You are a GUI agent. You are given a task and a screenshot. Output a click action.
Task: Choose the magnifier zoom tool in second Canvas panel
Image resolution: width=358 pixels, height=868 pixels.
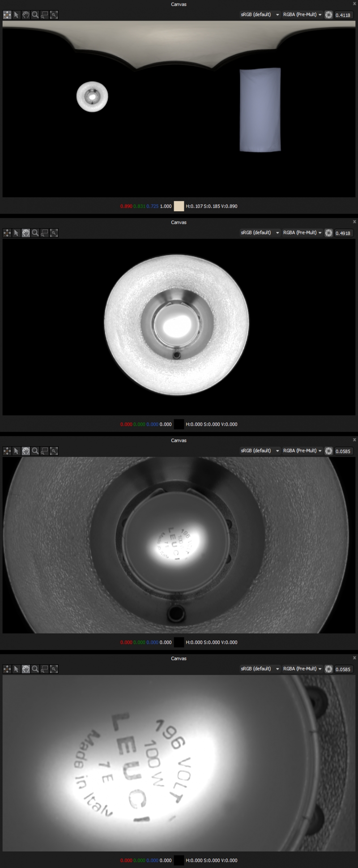click(x=35, y=233)
